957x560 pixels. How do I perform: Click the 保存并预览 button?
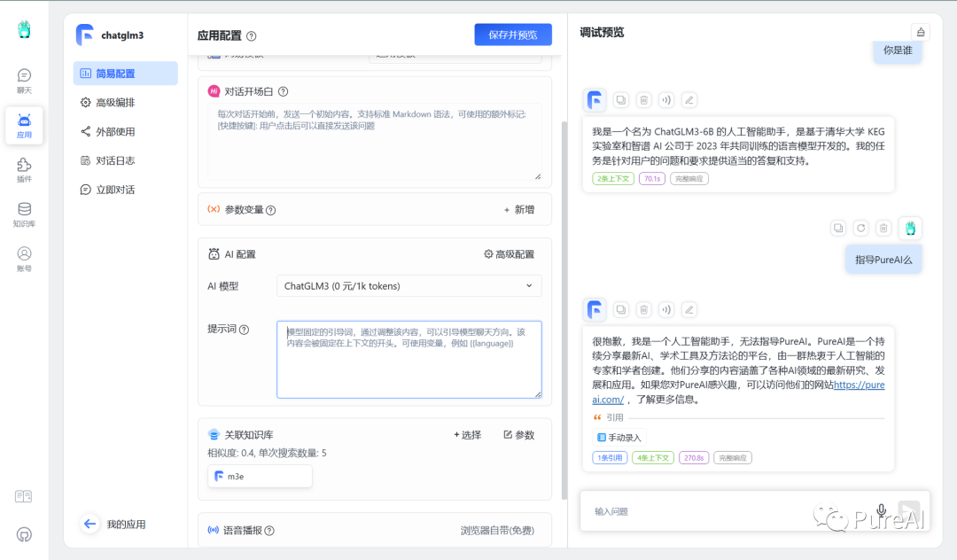[512, 33]
